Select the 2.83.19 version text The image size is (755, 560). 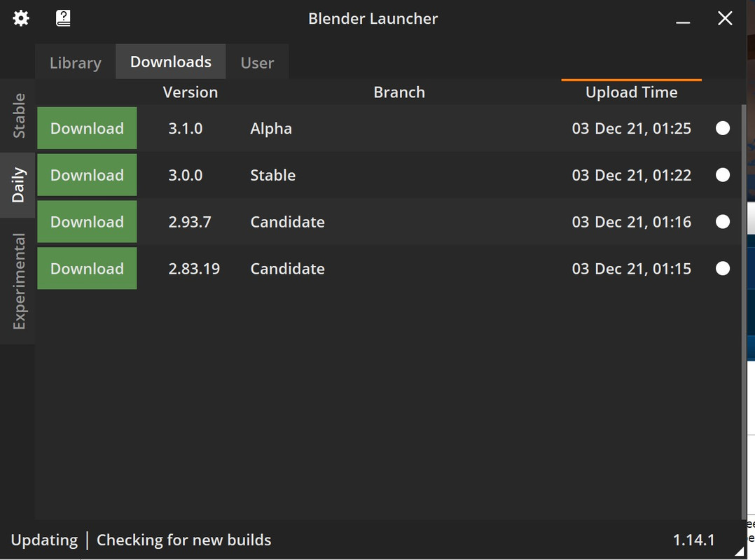pos(194,269)
